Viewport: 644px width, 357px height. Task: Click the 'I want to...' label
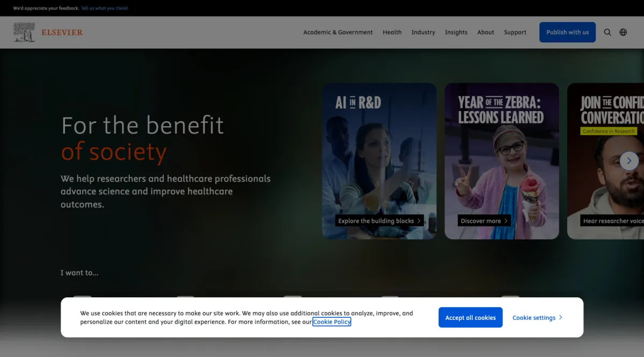[x=79, y=273]
